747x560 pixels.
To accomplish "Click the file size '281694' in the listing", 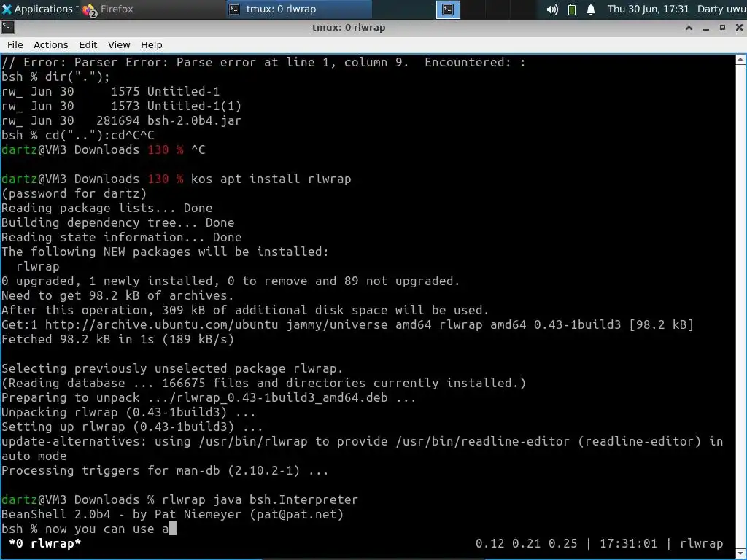I will (x=117, y=120).
